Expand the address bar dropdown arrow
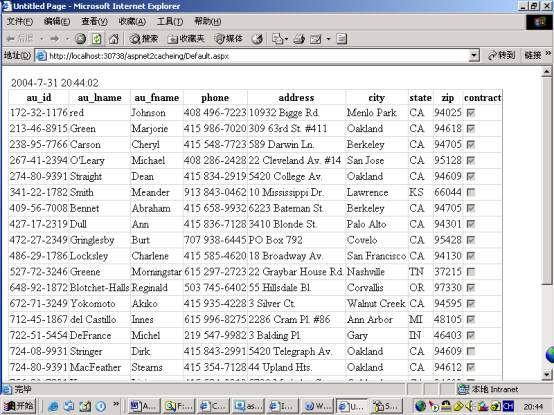This screenshot has height=415, width=554. tap(474, 55)
